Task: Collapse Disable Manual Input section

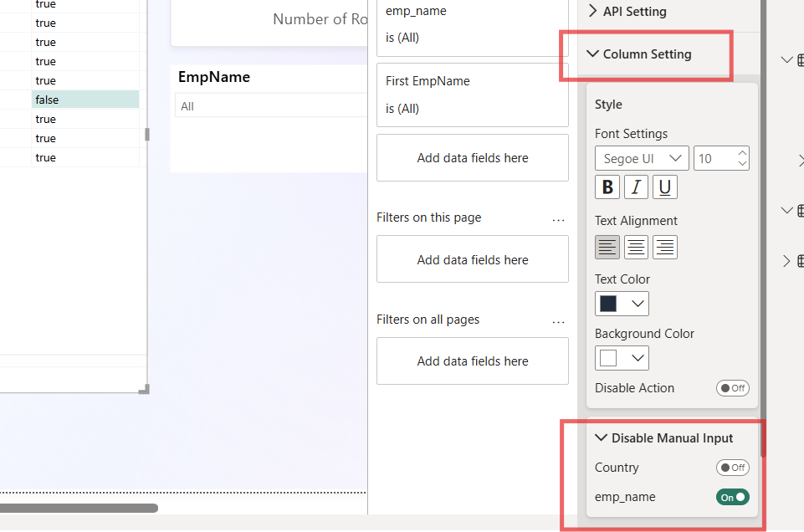Action: pos(664,438)
